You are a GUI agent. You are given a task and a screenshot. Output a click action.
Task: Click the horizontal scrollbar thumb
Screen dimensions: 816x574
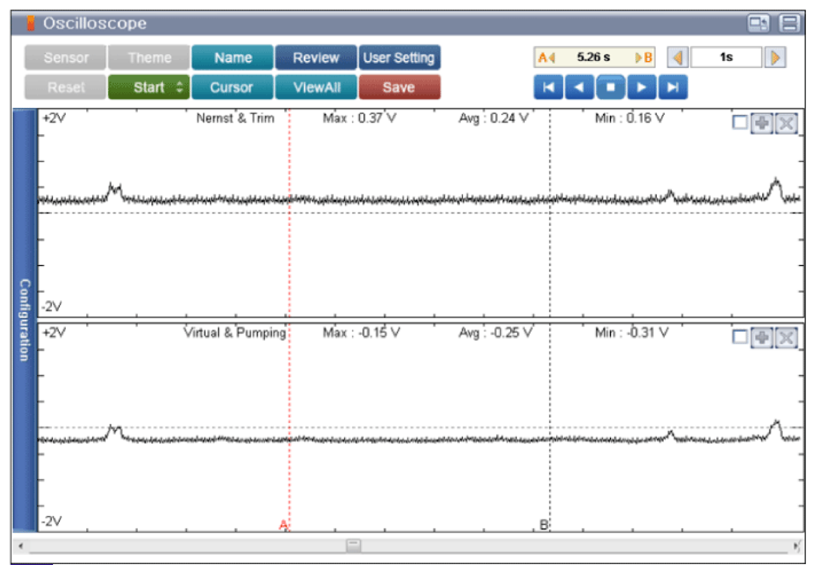point(354,545)
